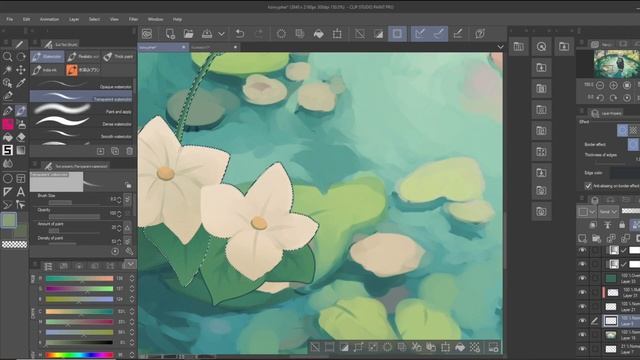Click the Amount of paint stepper
Viewport: 640px width, 360px height.
point(119,228)
